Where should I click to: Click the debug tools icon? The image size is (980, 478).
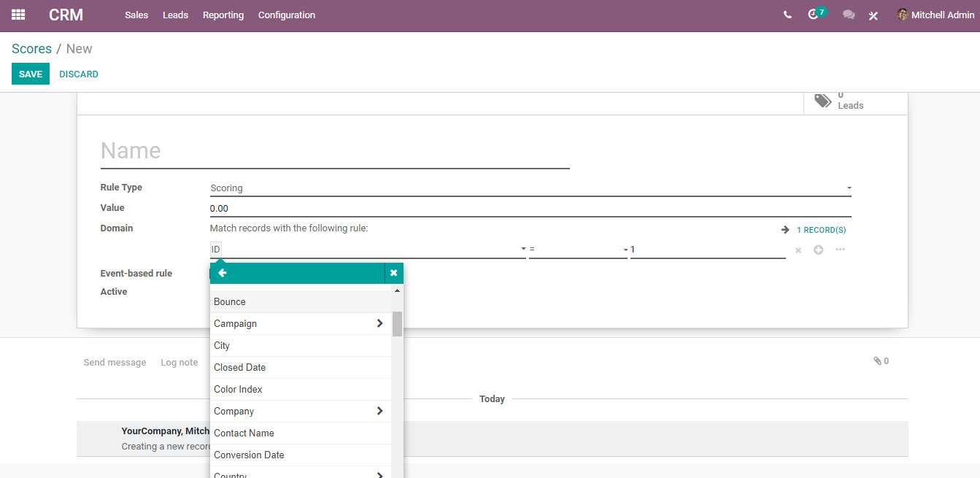pos(873,15)
